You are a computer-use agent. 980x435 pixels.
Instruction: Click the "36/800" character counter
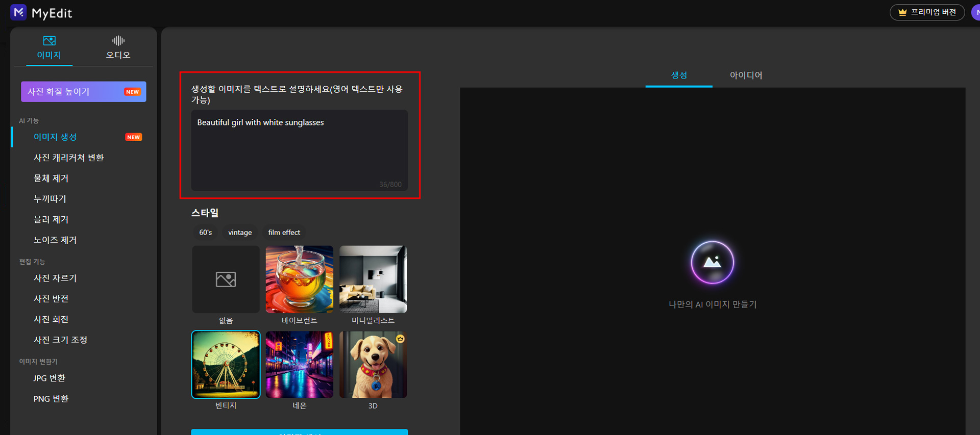tap(390, 184)
